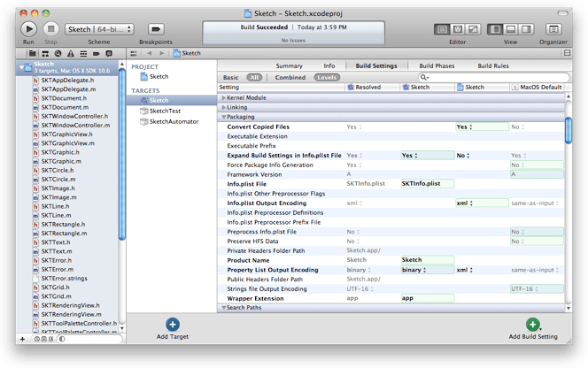This screenshot has width=588, height=368.
Task: Click the Add Build Setting button
Action: pyautogui.click(x=533, y=329)
